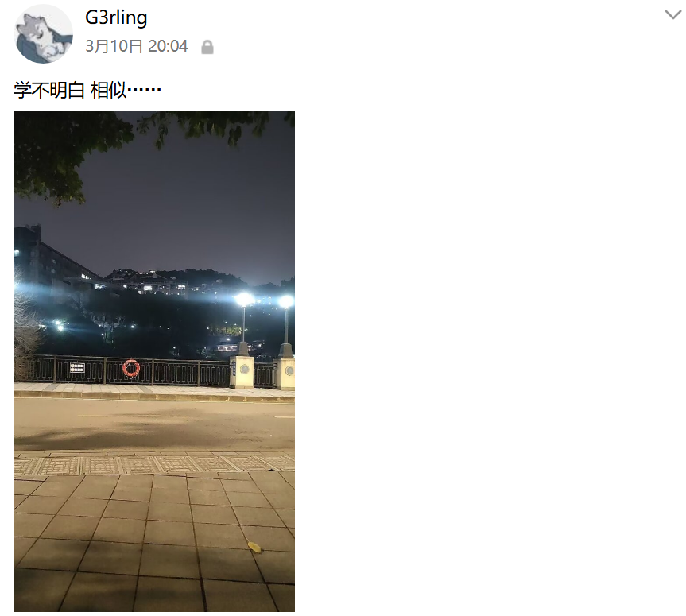Click the glowing street lamp in photo
686x616 pixels.
(x=244, y=300)
